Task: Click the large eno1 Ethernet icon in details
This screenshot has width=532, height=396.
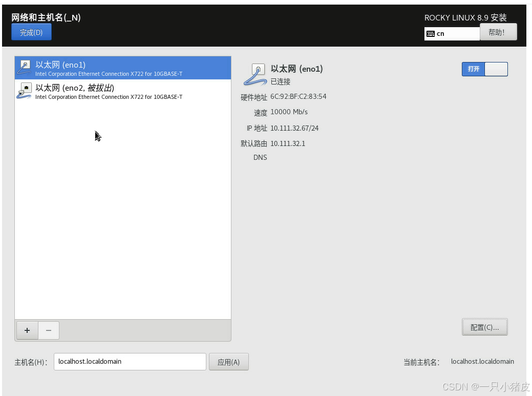Action: 255,75
